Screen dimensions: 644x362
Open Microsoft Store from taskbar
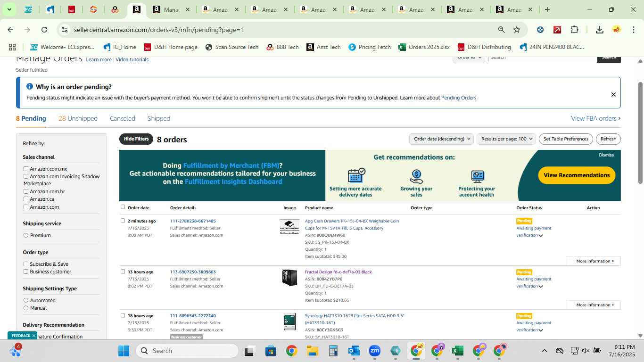271,351
